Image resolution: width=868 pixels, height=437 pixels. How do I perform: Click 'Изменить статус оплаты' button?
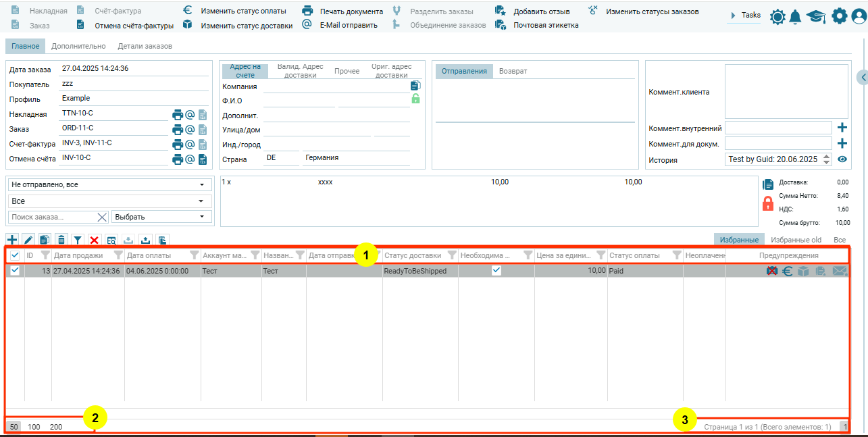click(x=243, y=11)
